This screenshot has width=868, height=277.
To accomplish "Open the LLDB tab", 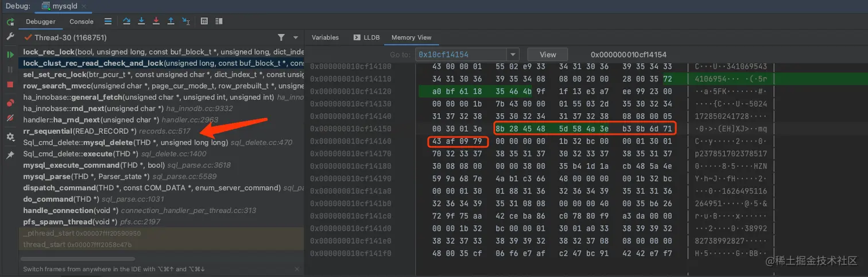I will 367,37.
